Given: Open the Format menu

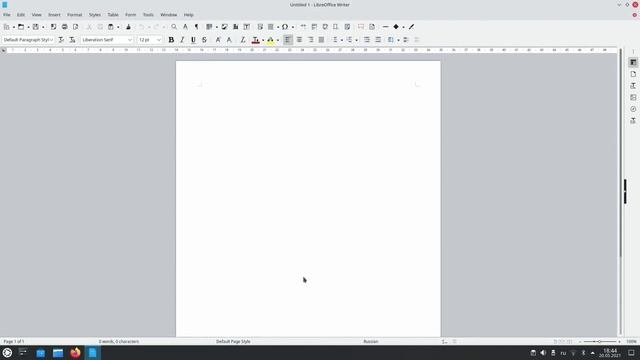Looking at the screenshot, I should point(75,15).
